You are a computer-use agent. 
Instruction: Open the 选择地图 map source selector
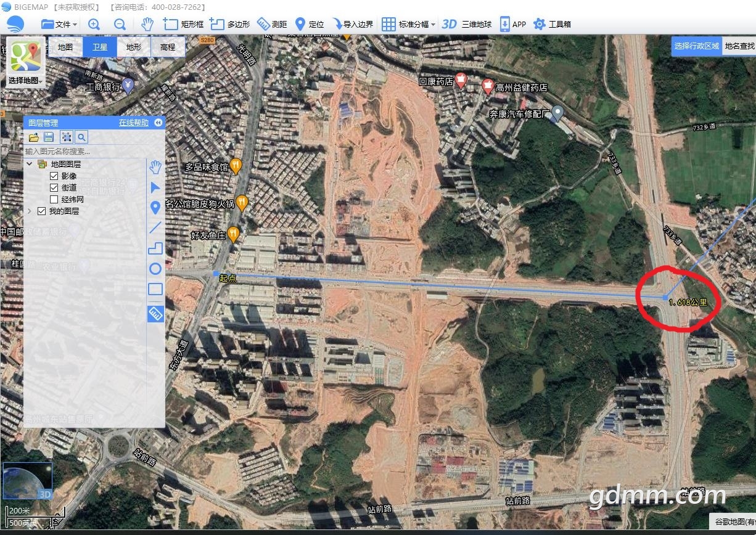(25, 62)
